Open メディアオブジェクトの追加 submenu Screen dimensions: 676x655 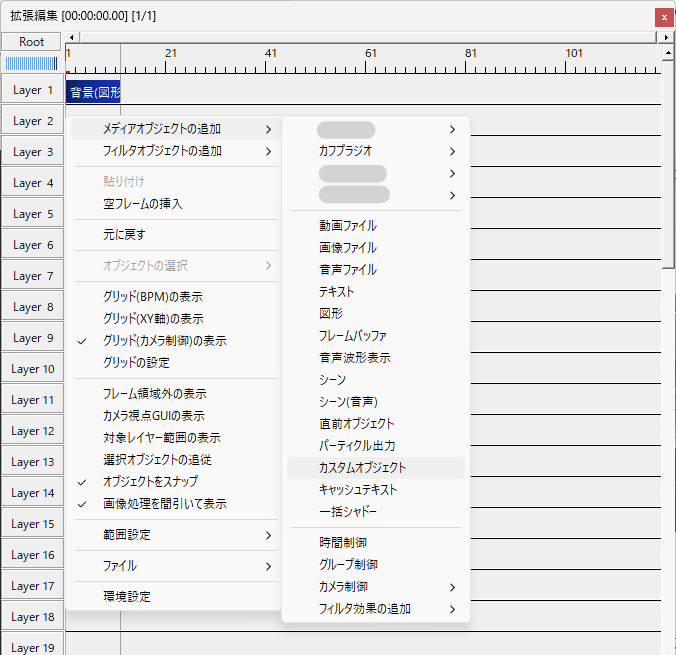[x=176, y=129]
